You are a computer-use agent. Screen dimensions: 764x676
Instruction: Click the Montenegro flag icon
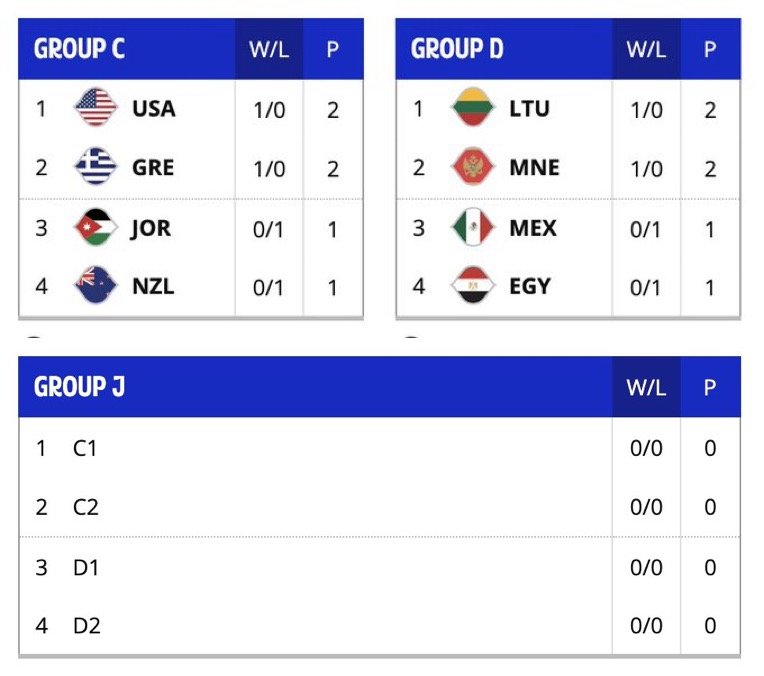(x=473, y=167)
